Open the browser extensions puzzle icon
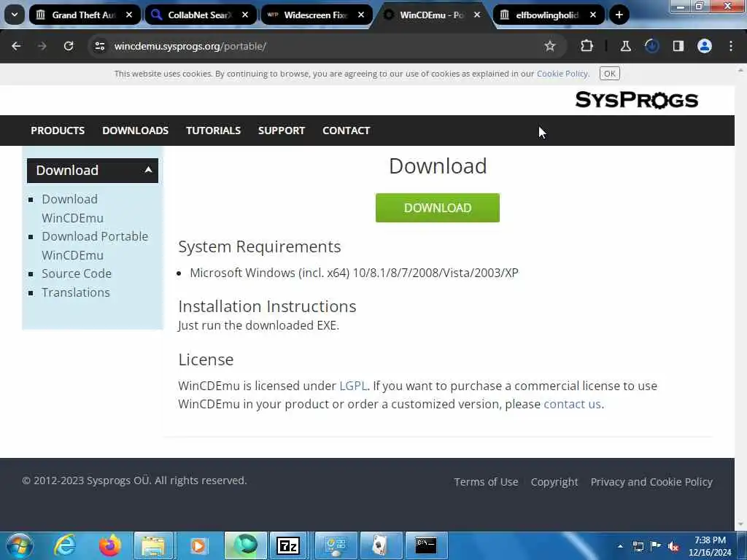The width and height of the screenshot is (747, 560). click(x=587, y=46)
